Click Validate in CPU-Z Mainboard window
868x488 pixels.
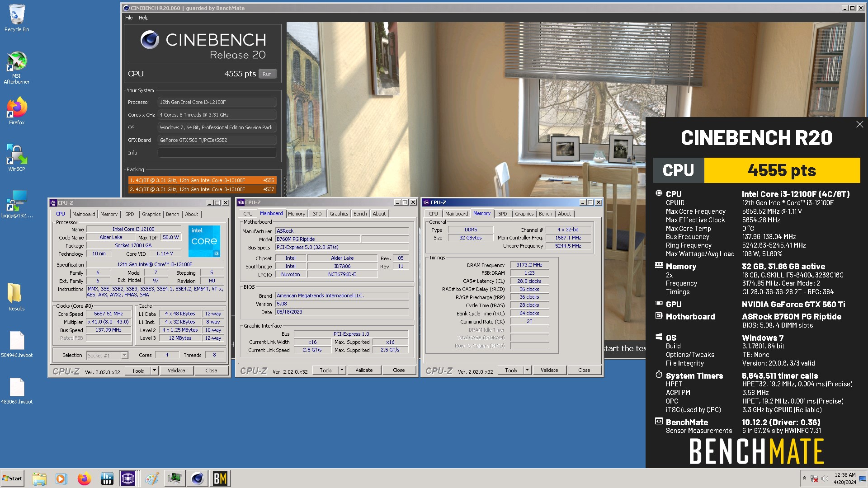tap(364, 370)
